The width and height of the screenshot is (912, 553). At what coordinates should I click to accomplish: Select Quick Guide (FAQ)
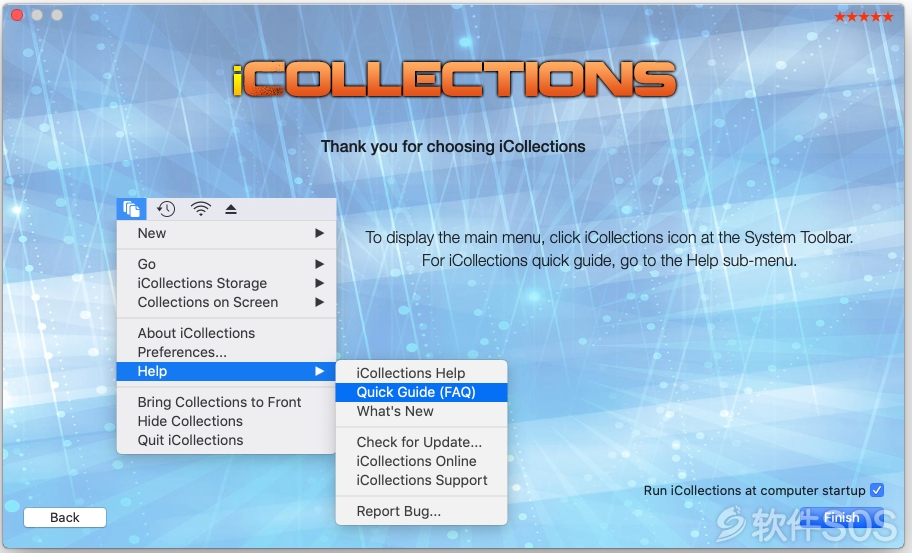[422, 392]
